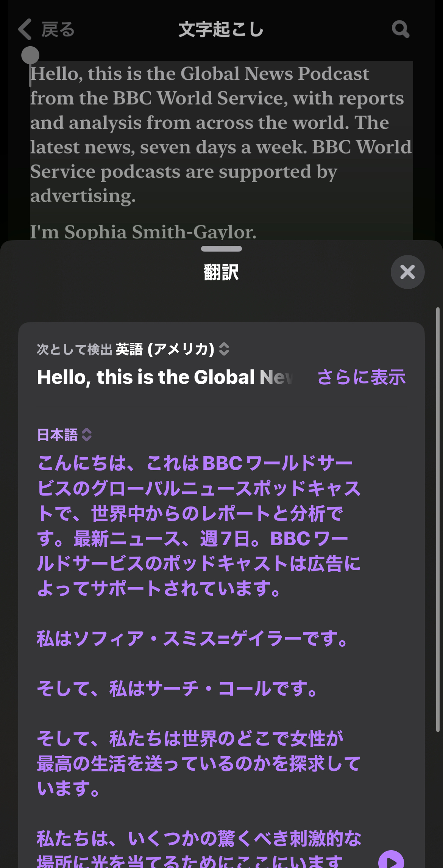Select translated line 私はソフィア・スミス=ゲイラーです

[x=193, y=638]
